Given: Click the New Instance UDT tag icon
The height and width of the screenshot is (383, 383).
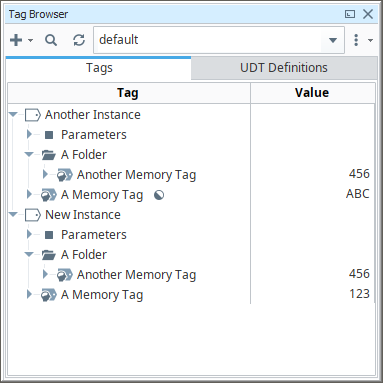Looking at the screenshot, I should [x=33, y=215].
